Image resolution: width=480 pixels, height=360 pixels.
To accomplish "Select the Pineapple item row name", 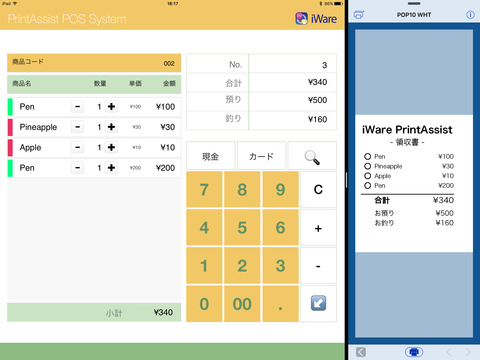I will point(38,127).
